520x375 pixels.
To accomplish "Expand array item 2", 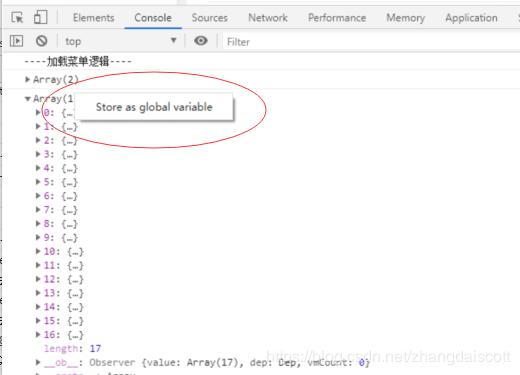I will coord(38,140).
